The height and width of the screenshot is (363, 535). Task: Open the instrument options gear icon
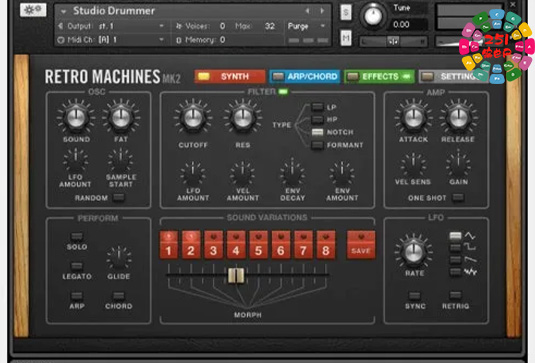[x=33, y=10]
